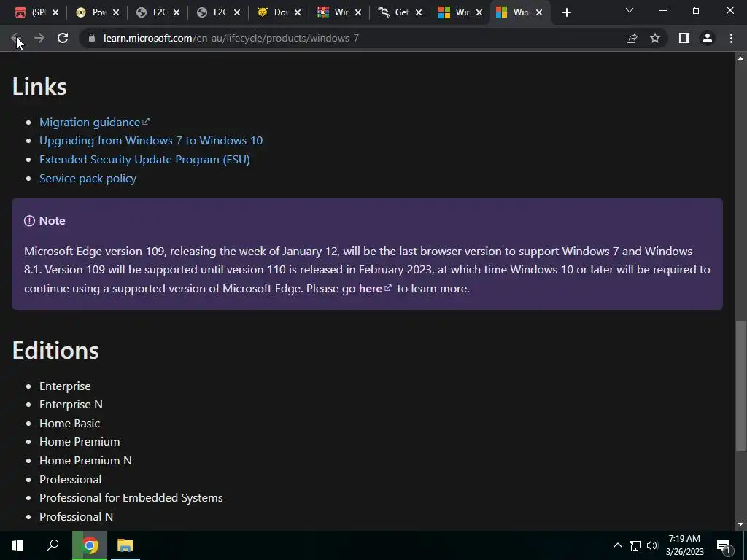Select the 'Home Premium' list item
This screenshot has height=560, width=747.
[x=80, y=441]
